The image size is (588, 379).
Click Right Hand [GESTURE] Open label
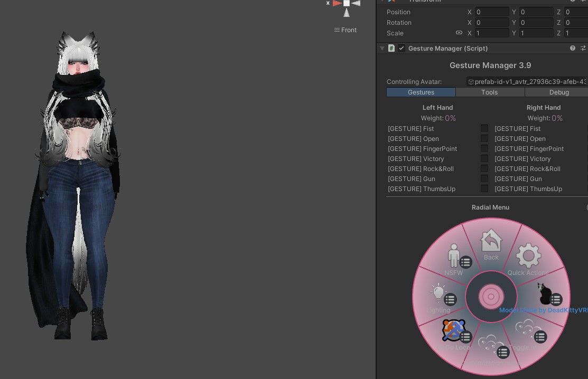pyautogui.click(x=520, y=139)
